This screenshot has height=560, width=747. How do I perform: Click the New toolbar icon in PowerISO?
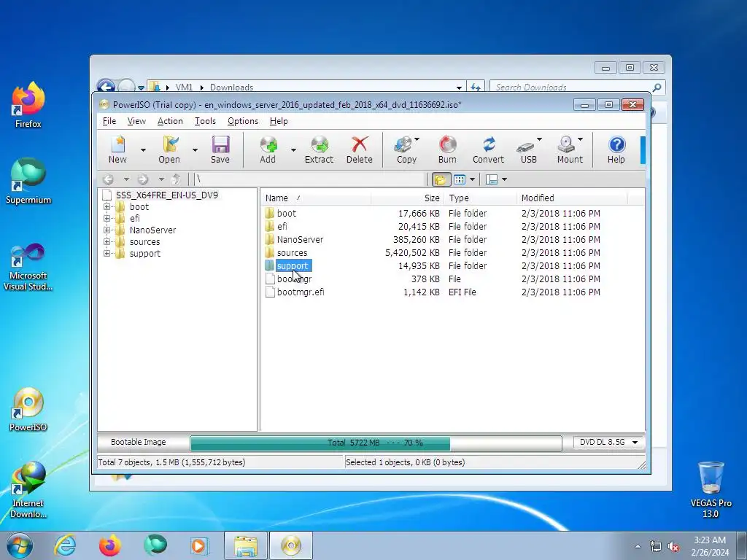[x=117, y=149]
